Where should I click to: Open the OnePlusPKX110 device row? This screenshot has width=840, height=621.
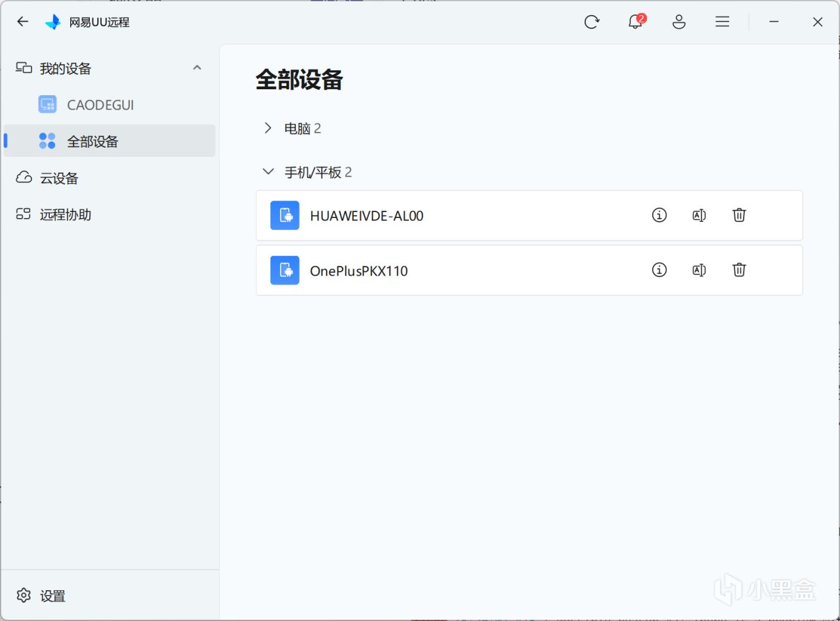[x=529, y=270]
